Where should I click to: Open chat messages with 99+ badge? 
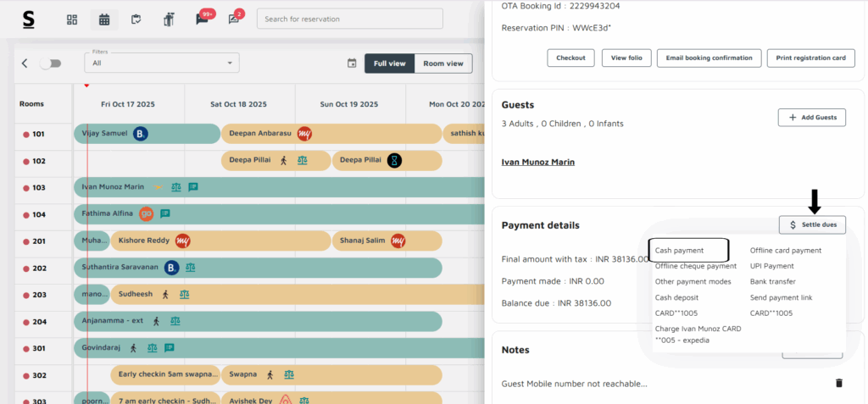[x=202, y=19]
